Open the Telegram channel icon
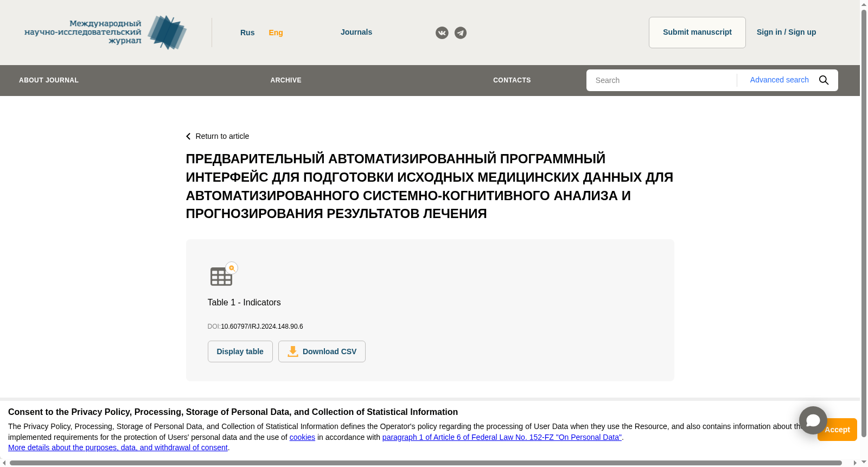Viewport: 868px width, 467px height. point(461,33)
